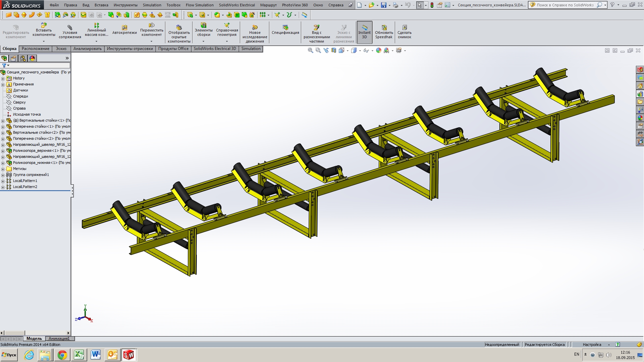The image size is (644, 362).
Task: Click Zoom to fit icon in view toolbar
Action: [x=311, y=50]
